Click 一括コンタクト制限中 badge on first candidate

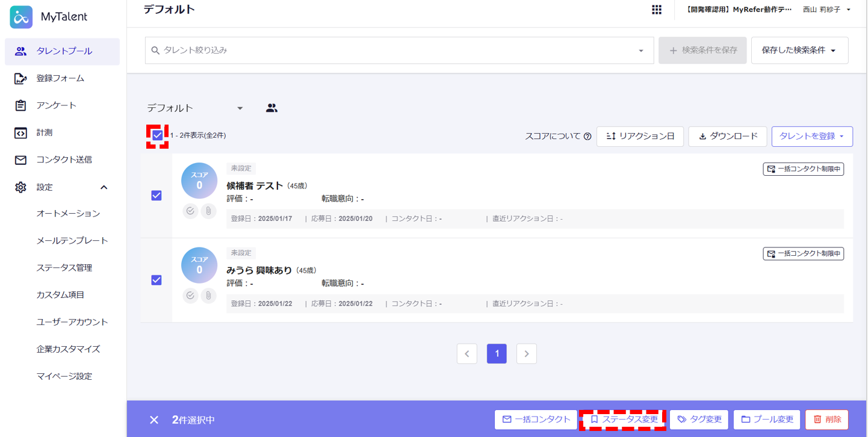pyautogui.click(x=803, y=169)
